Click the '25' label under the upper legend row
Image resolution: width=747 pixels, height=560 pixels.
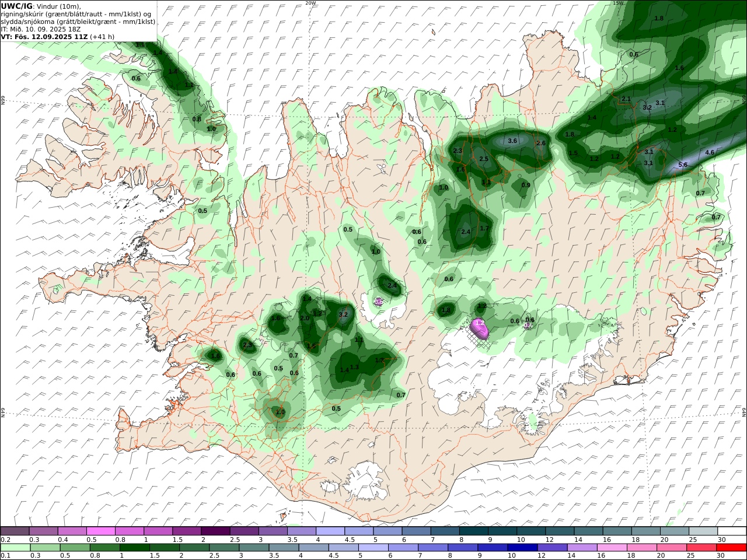tap(693, 540)
